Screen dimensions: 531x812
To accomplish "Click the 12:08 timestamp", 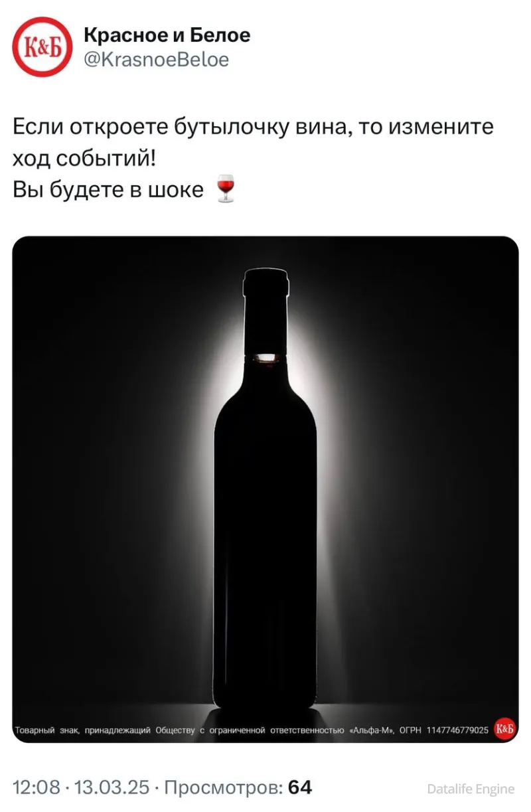I will point(37,787).
